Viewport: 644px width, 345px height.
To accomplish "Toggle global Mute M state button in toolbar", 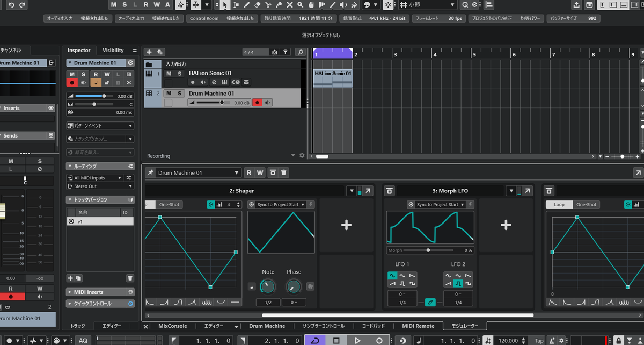I will (x=114, y=5).
